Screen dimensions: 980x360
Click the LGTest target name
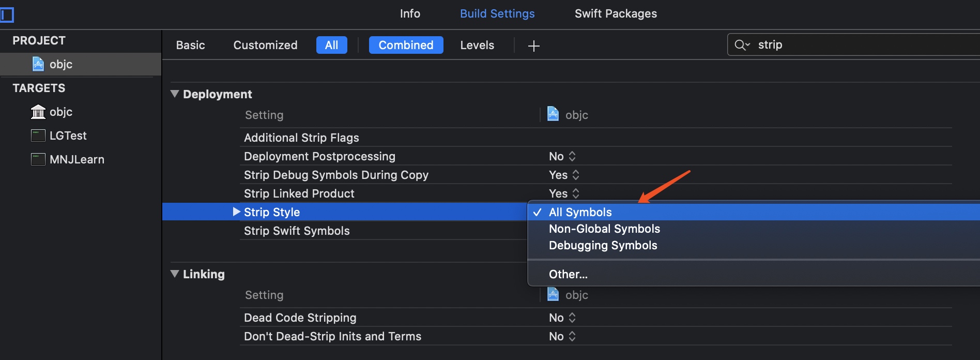[x=68, y=136]
